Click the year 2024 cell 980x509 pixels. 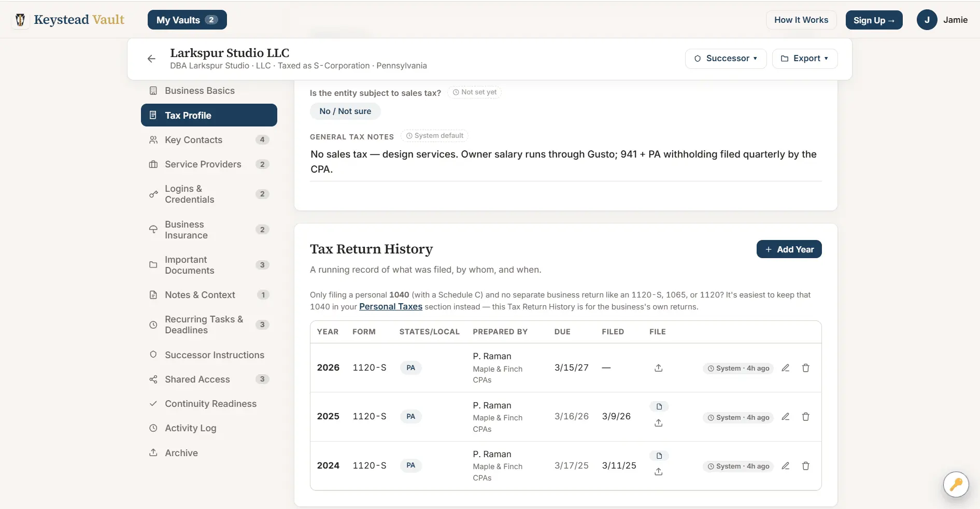[328, 465]
